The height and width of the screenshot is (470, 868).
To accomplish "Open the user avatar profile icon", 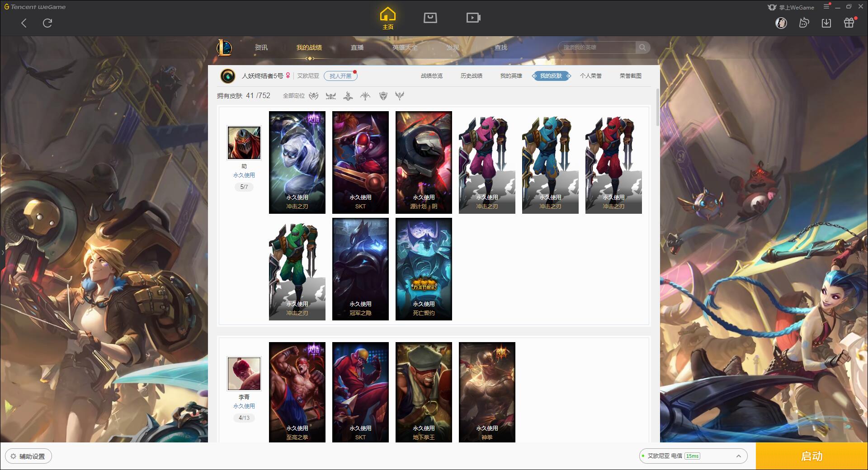I will [x=781, y=23].
